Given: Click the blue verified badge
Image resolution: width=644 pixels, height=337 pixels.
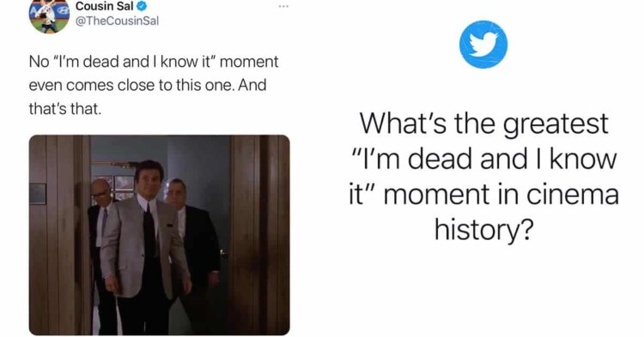Looking at the screenshot, I should (x=142, y=7).
